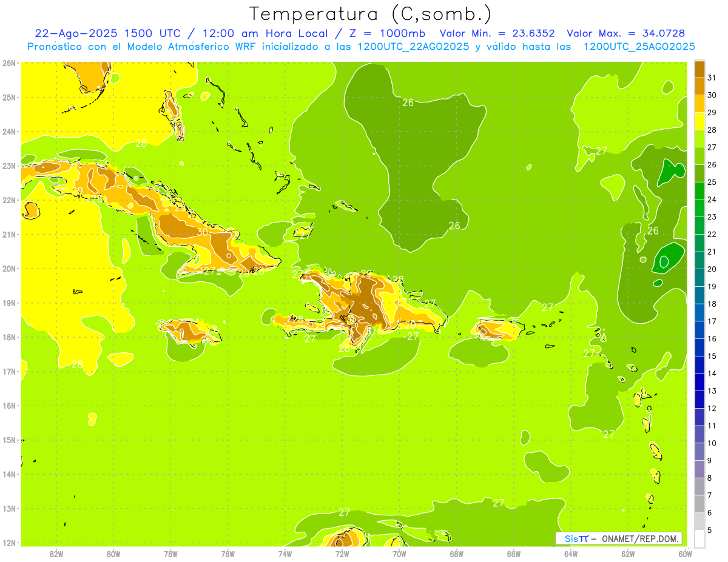The height and width of the screenshot is (562, 728).
Task: Click the '10' label on color legend
Action: pyautogui.click(x=712, y=443)
